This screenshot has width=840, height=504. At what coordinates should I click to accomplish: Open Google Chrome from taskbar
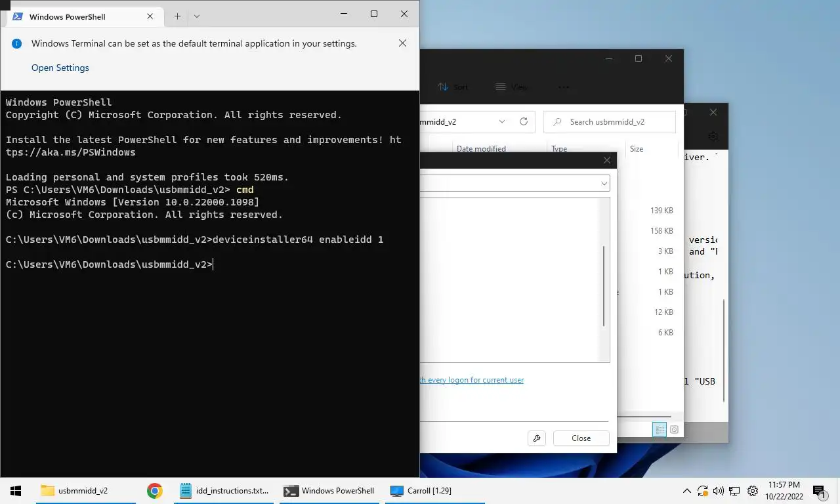155,490
